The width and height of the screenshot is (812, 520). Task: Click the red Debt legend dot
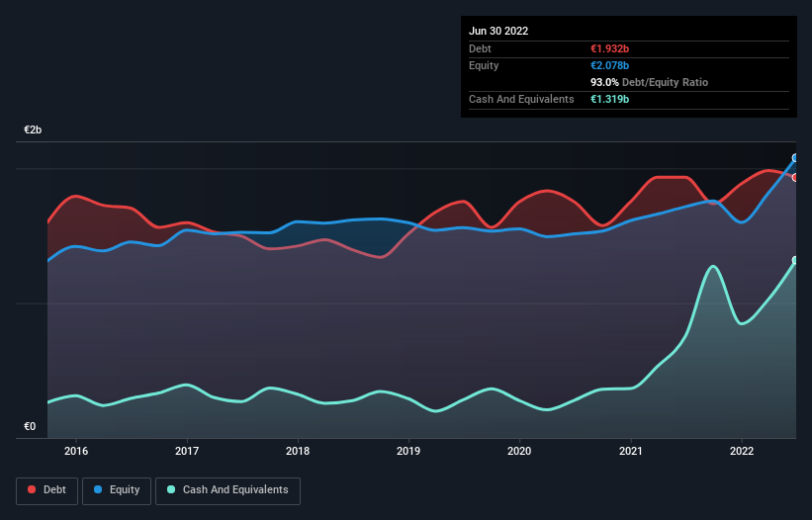click(x=33, y=489)
